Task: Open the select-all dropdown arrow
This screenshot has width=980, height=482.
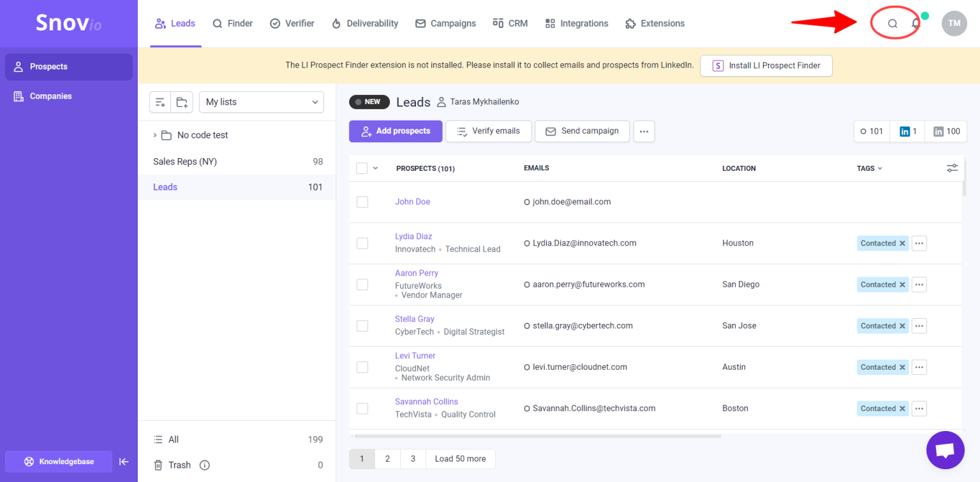Action: (x=375, y=168)
